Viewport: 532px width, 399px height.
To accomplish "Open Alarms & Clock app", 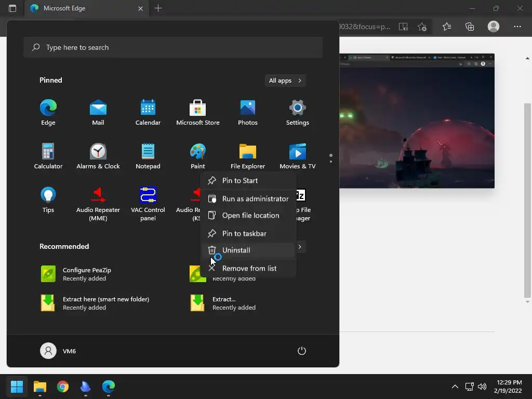I will (98, 156).
